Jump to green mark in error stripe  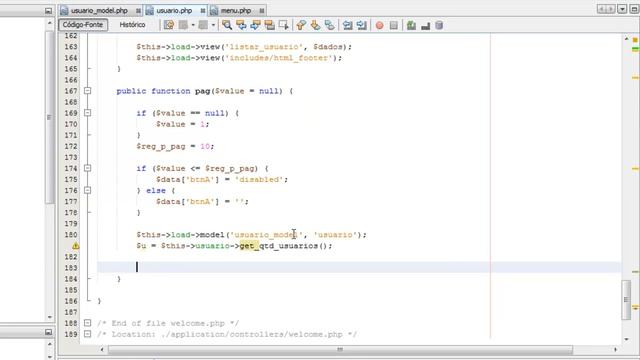635,49
